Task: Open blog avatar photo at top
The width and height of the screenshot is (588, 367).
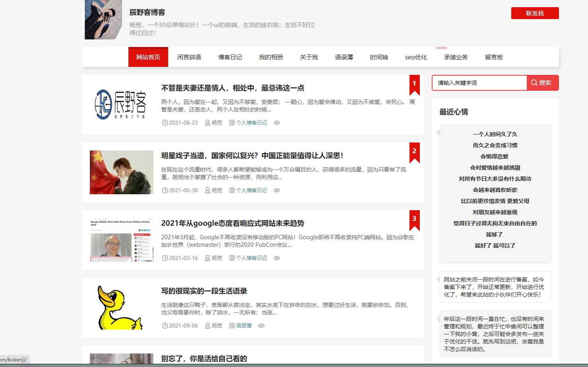Action: point(103,20)
